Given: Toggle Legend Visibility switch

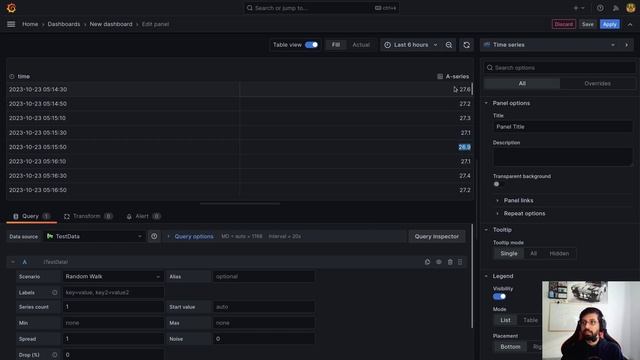Looking at the screenshot, I should coord(499,296).
